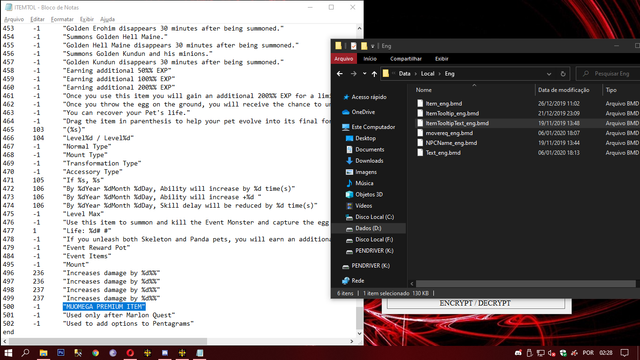This screenshot has height=360, width=640.
Task: Open File Explorer from taskbar
Action: (x=43, y=353)
